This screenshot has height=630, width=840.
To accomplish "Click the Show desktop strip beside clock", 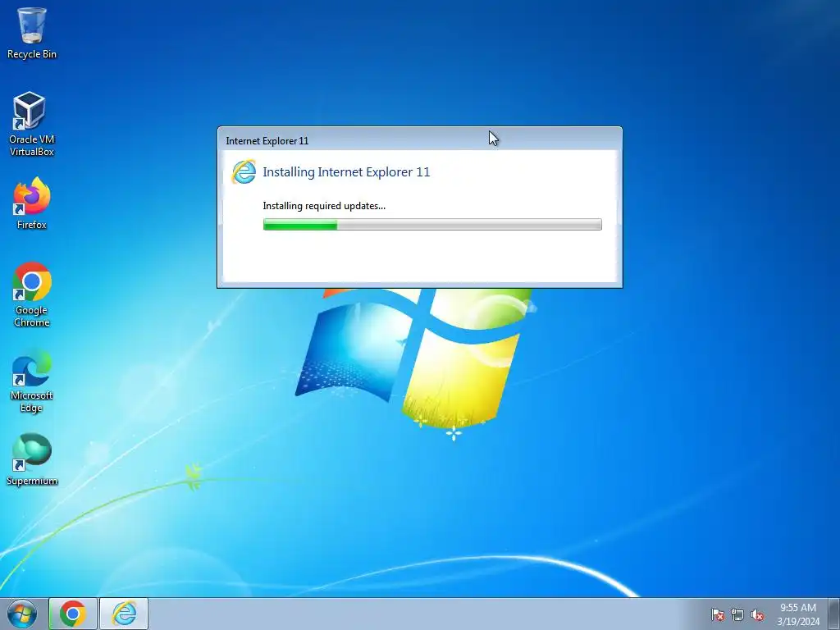I will [833, 614].
